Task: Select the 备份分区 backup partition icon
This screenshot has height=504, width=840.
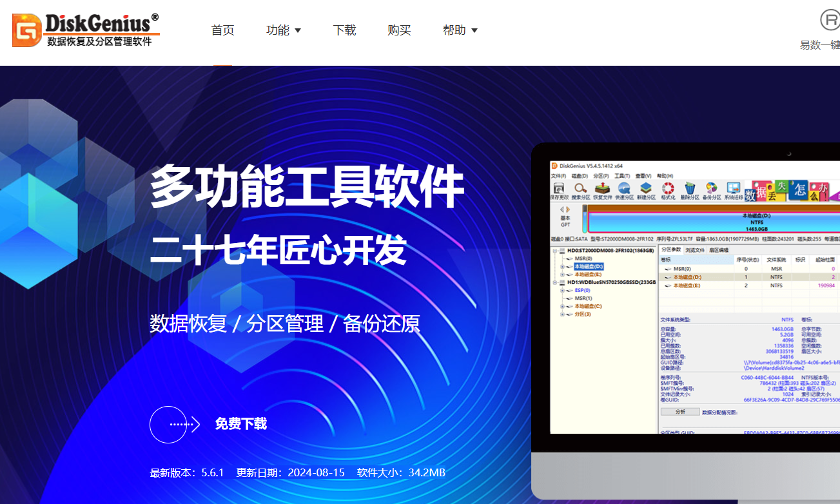Action: (x=711, y=189)
